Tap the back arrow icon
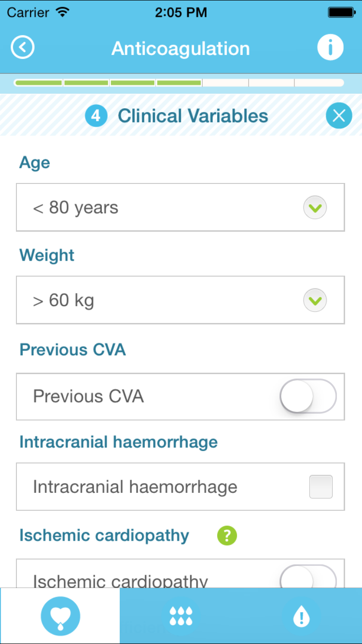Screen dimensions: 362x644 (x=23, y=48)
